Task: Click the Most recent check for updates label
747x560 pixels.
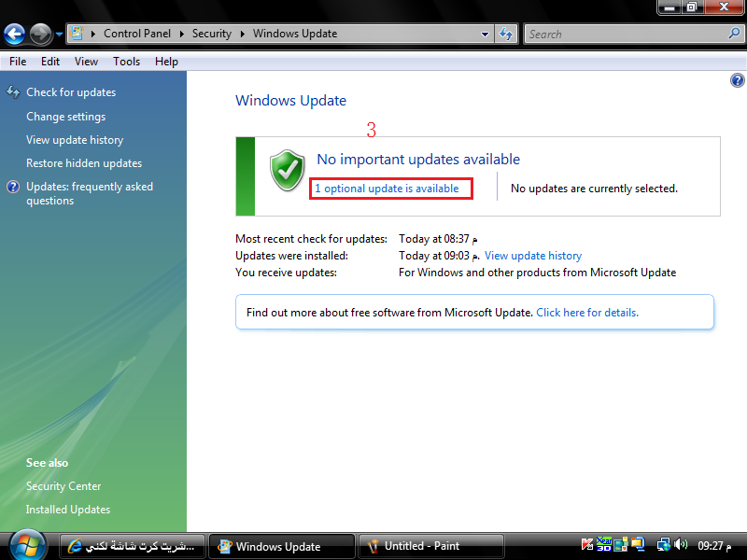Action: [x=311, y=239]
